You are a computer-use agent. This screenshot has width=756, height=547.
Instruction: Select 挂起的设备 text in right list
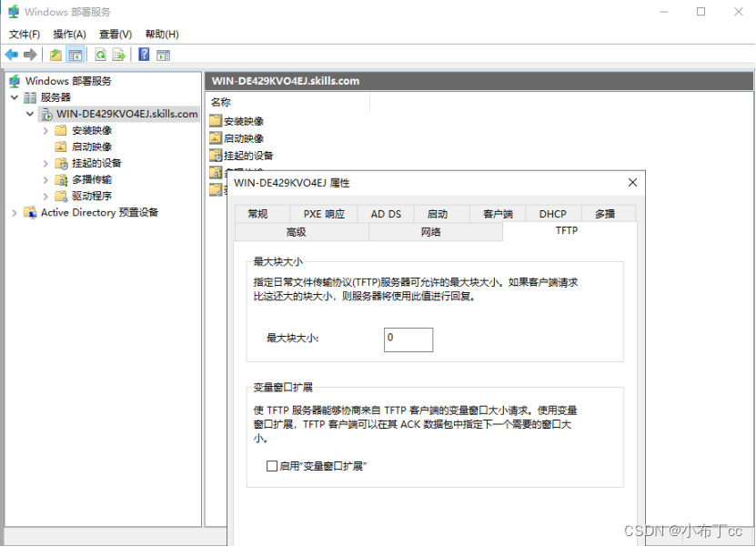pyautogui.click(x=248, y=156)
